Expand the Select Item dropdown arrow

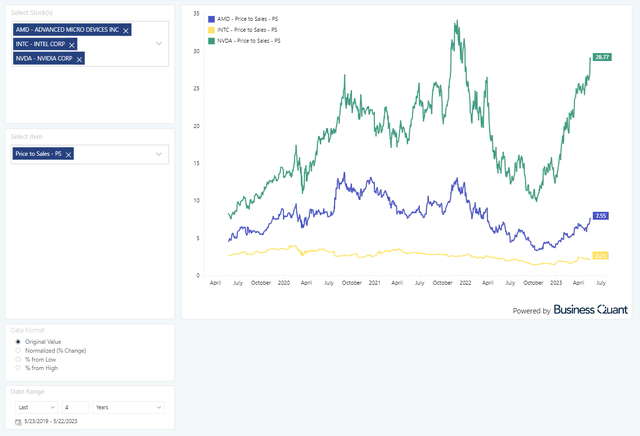pyautogui.click(x=159, y=155)
